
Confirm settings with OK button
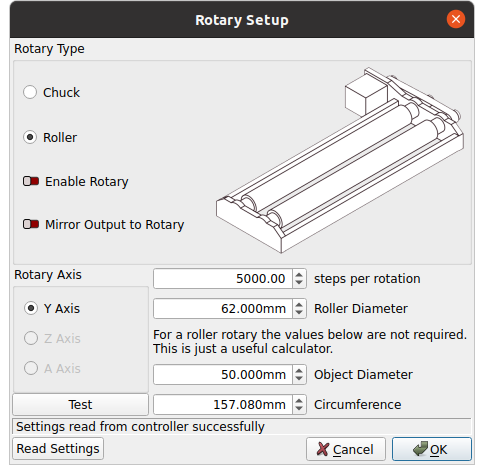click(432, 449)
